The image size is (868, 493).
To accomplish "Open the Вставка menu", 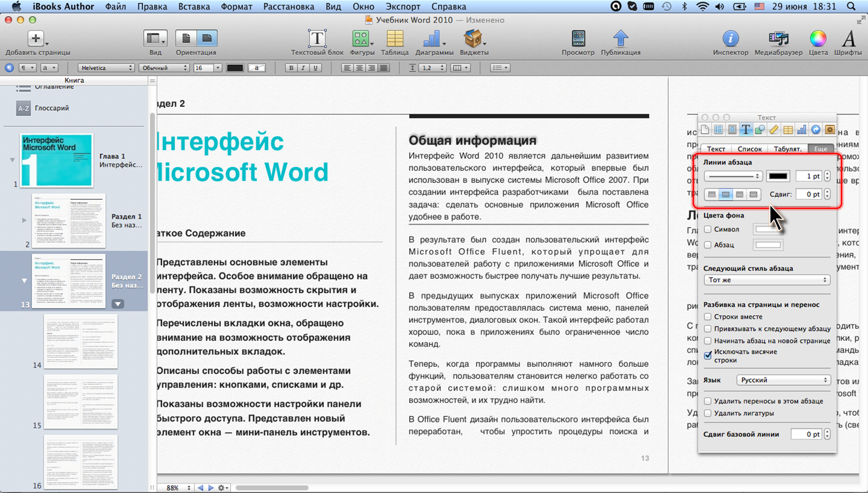I will tap(194, 6).
